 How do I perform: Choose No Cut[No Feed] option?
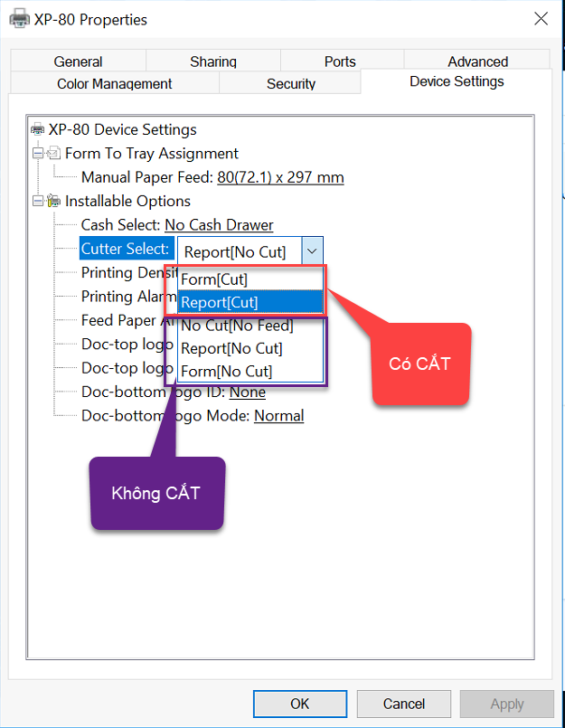pyautogui.click(x=250, y=326)
